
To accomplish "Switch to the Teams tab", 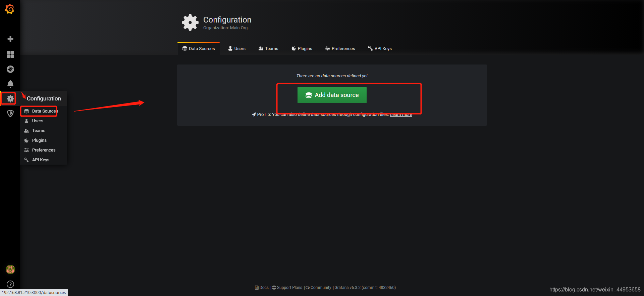I will (x=268, y=49).
